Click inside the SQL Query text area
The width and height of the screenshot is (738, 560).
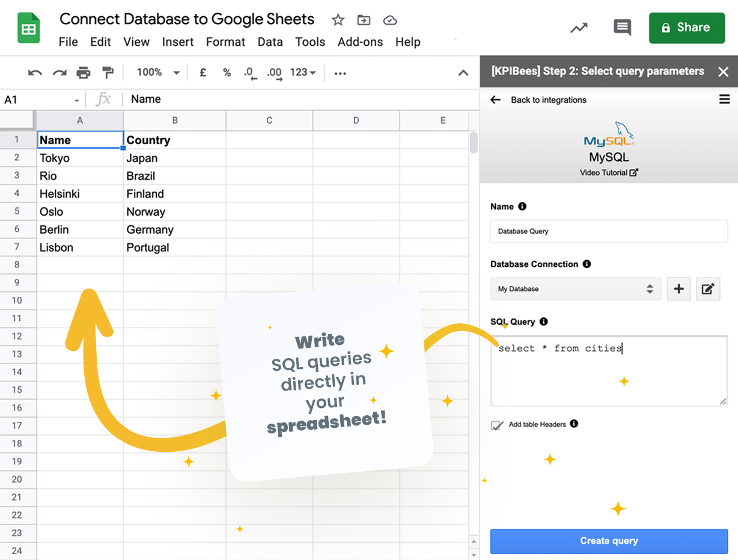(609, 371)
